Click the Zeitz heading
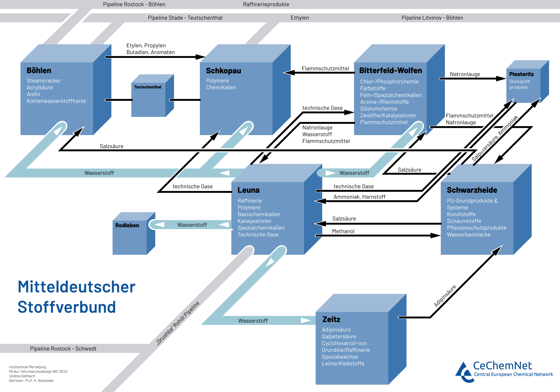The height and width of the screenshot is (392, 560). (x=331, y=319)
